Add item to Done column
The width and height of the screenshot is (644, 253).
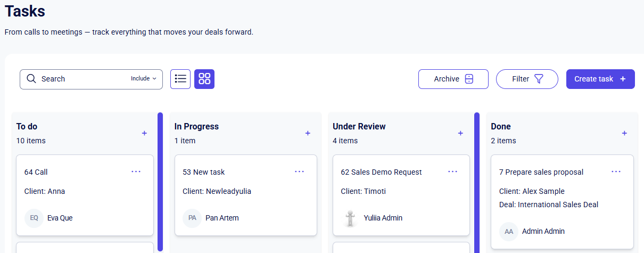pyautogui.click(x=624, y=133)
